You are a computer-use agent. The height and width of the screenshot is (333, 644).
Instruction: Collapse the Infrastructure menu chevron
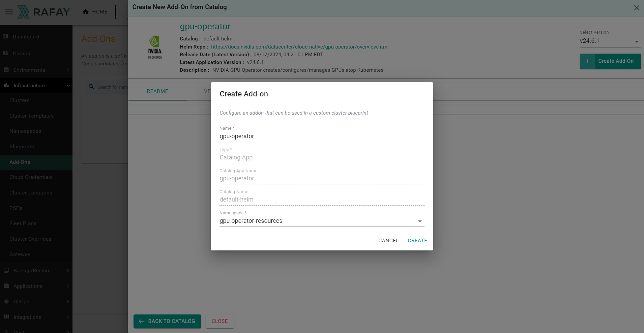[68, 86]
